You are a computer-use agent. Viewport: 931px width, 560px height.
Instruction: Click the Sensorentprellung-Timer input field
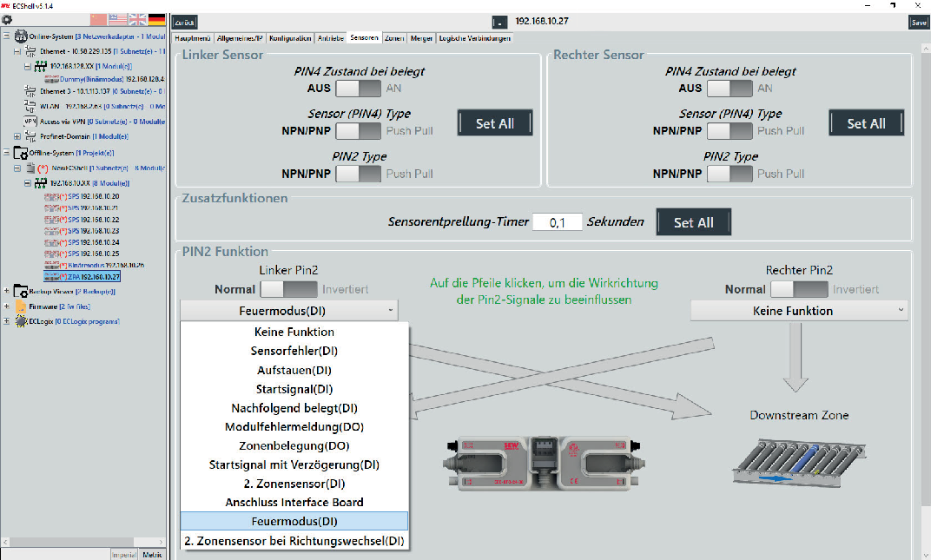click(x=556, y=222)
